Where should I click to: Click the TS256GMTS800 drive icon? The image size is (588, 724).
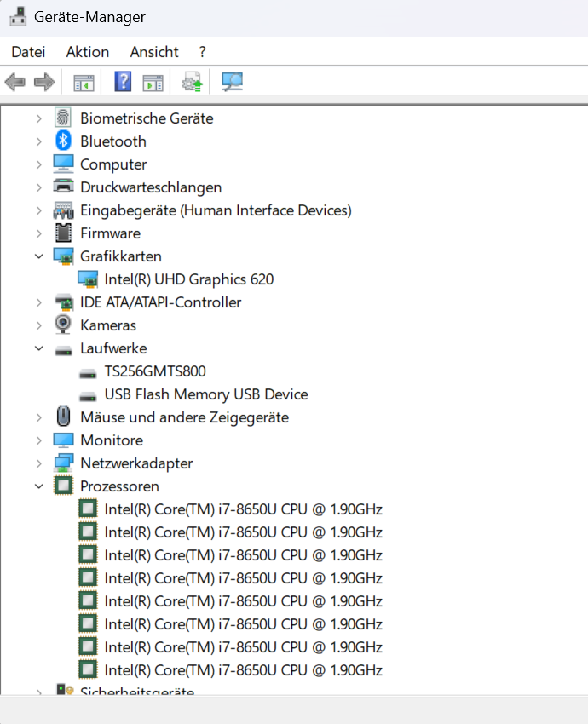point(88,374)
